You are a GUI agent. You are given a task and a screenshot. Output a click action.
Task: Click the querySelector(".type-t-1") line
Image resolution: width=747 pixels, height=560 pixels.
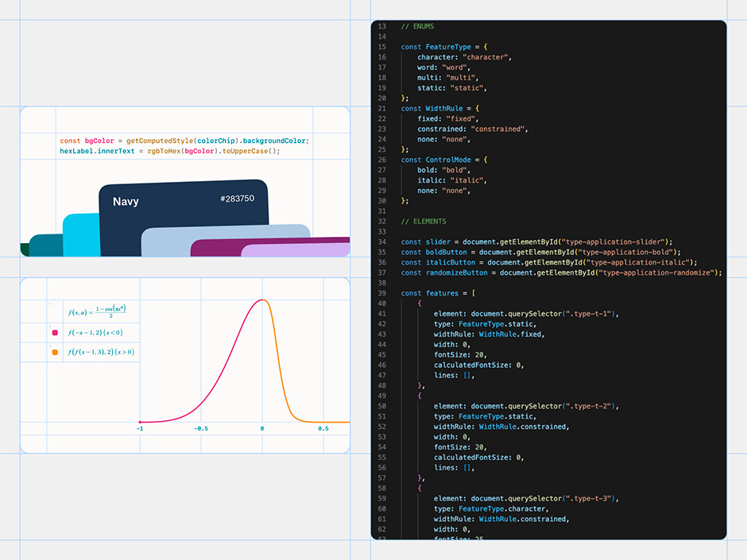coord(526,314)
